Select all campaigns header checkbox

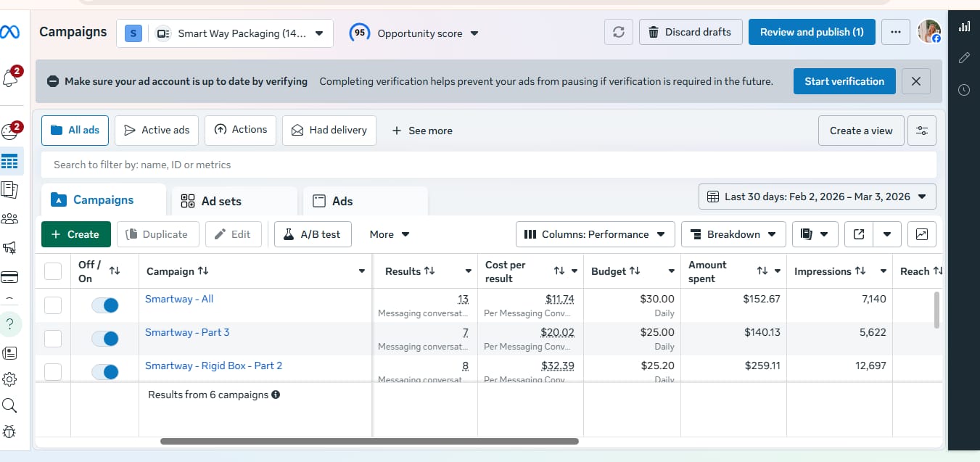(53, 271)
